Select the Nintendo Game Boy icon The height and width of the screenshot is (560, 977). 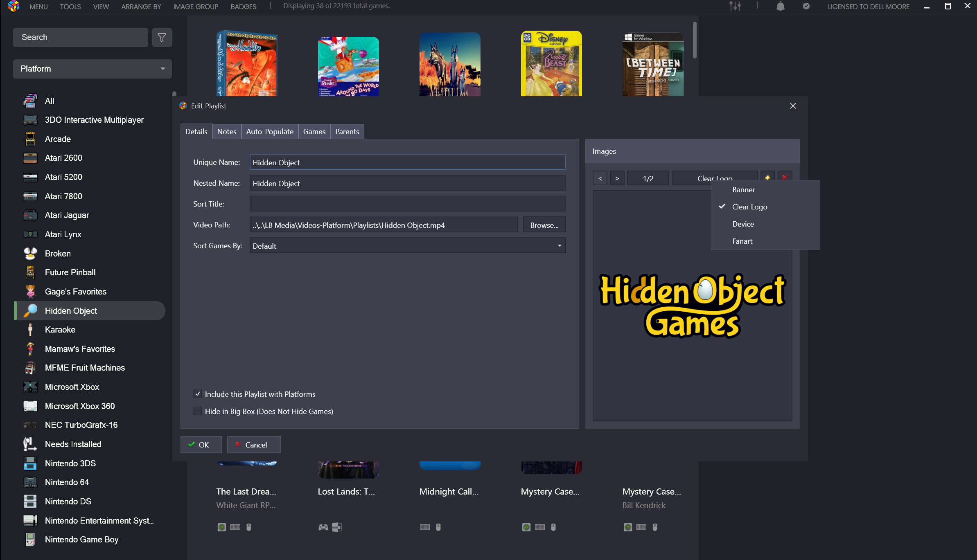click(30, 540)
